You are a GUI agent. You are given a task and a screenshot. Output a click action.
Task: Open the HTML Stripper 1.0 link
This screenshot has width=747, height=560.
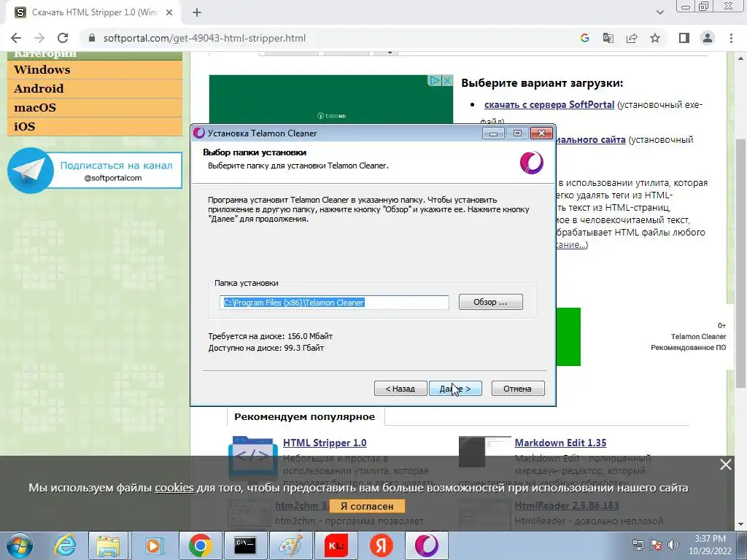point(325,443)
